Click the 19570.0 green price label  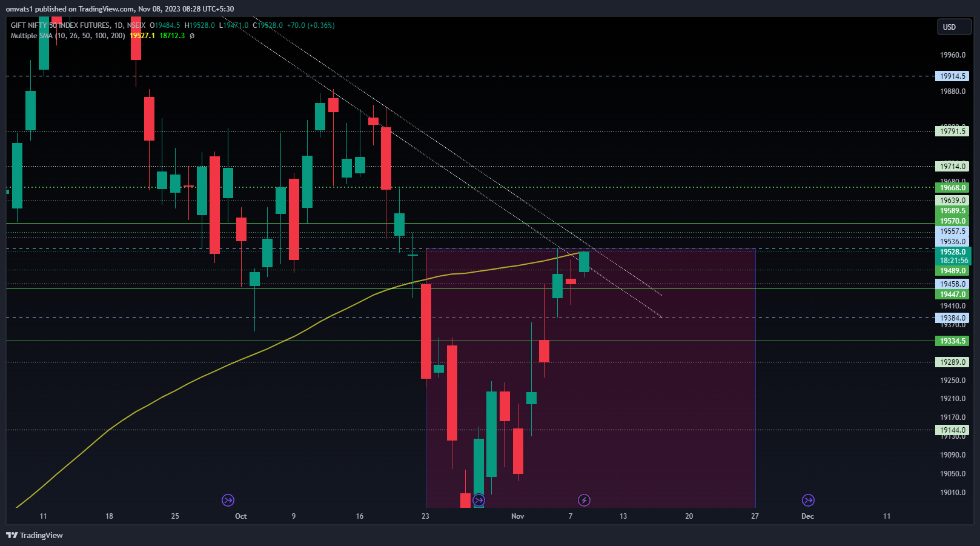(x=952, y=221)
